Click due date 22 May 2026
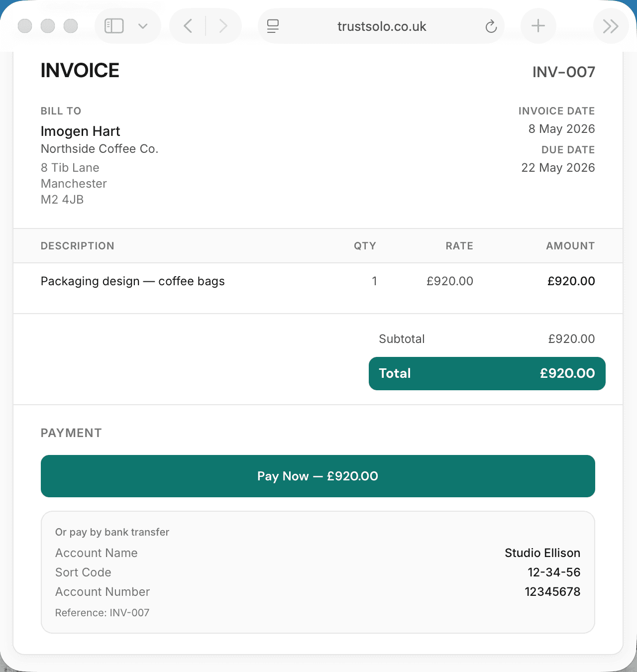This screenshot has height=672, width=637. click(x=558, y=168)
